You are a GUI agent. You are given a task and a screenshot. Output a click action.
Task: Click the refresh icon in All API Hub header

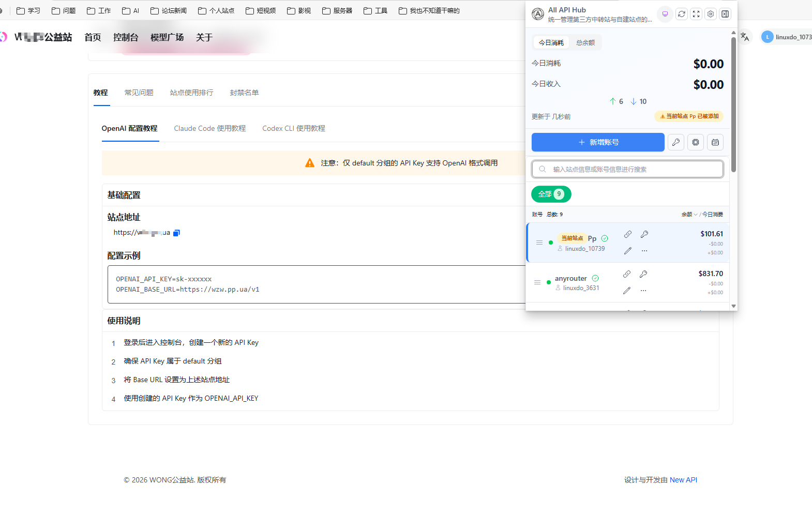tap(682, 14)
